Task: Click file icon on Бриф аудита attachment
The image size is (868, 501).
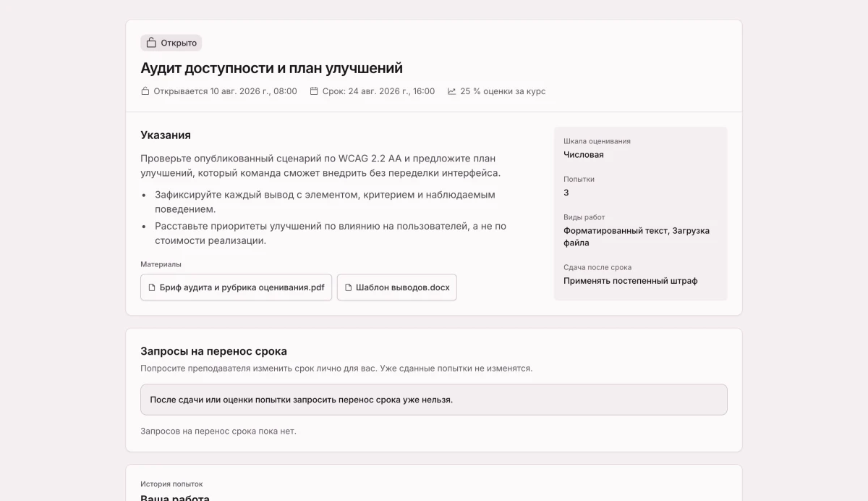Action: pyautogui.click(x=152, y=287)
